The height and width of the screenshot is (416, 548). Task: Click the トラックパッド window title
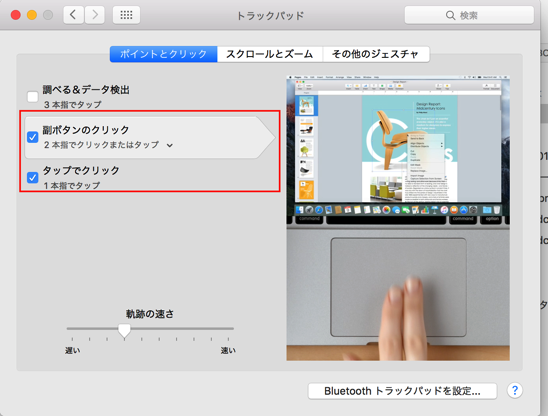[270, 16]
